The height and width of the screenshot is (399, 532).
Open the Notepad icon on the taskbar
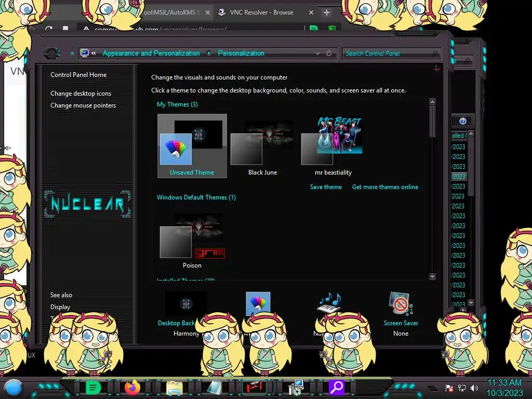pyautogui.click(x=215, y=388)
